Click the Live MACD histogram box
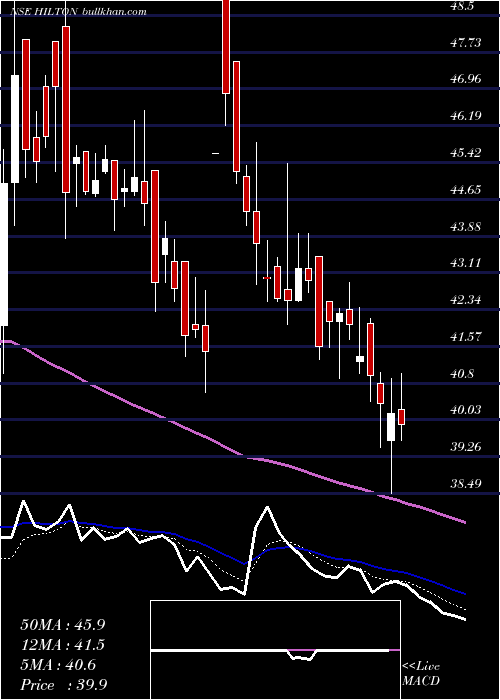The height and width of the screenshot is (700, 500). (x=275, y=650)
